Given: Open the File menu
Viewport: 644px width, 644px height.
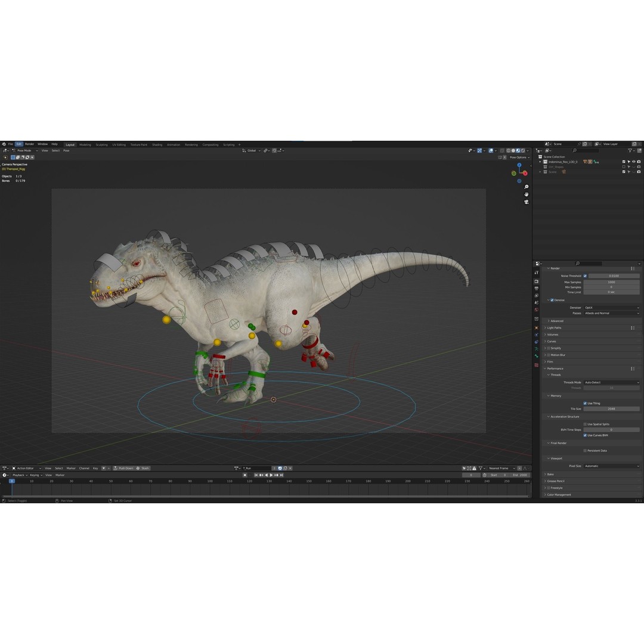Looking at the screenshot, I should [x=11, y=144].
